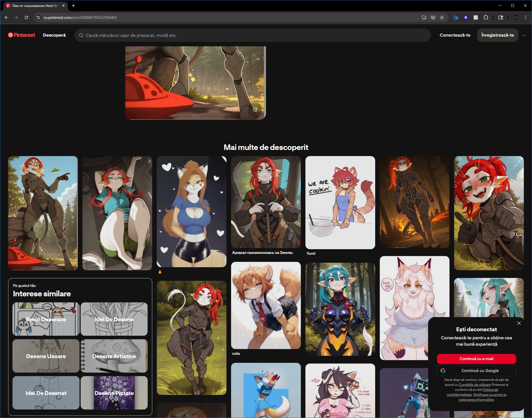Click the Înregistrează-te sign up button
Viewport: 532px width, 418px height.
[x=497, y=35]
